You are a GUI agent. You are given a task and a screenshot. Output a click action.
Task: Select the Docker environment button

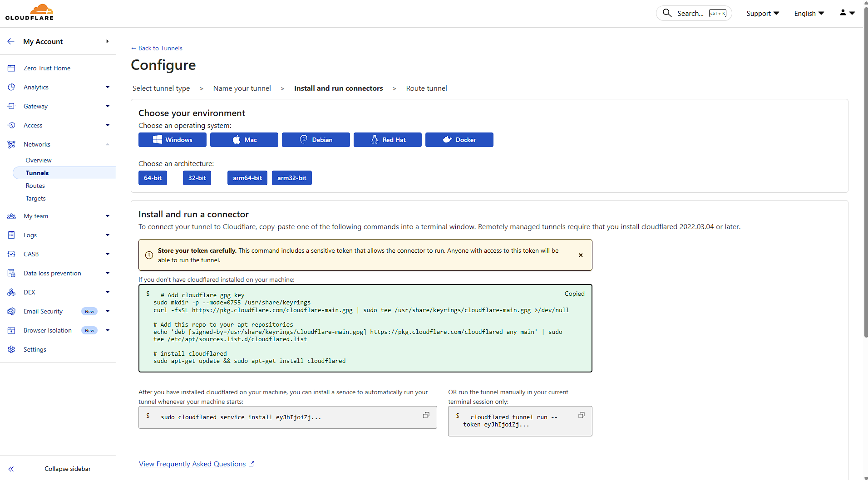pos(459,140)
